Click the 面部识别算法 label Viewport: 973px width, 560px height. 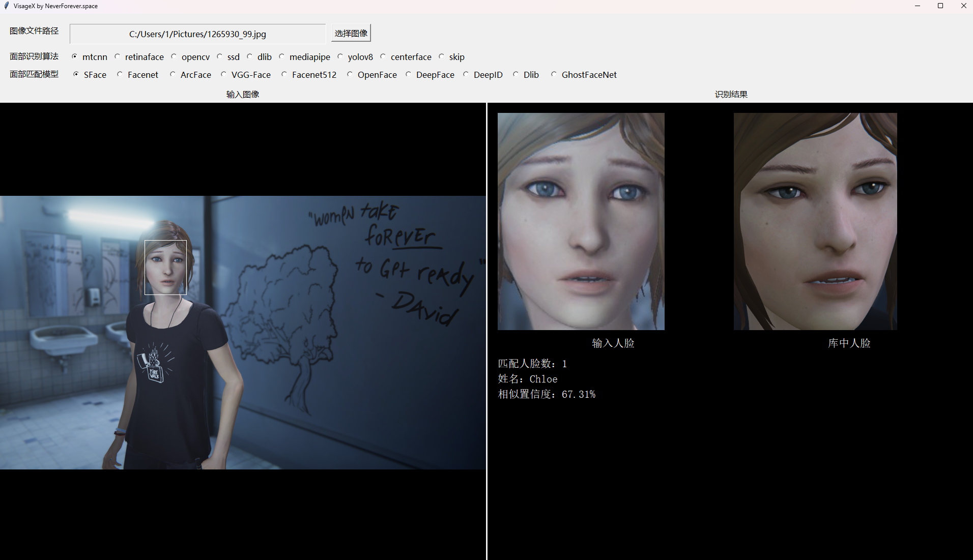34,56
